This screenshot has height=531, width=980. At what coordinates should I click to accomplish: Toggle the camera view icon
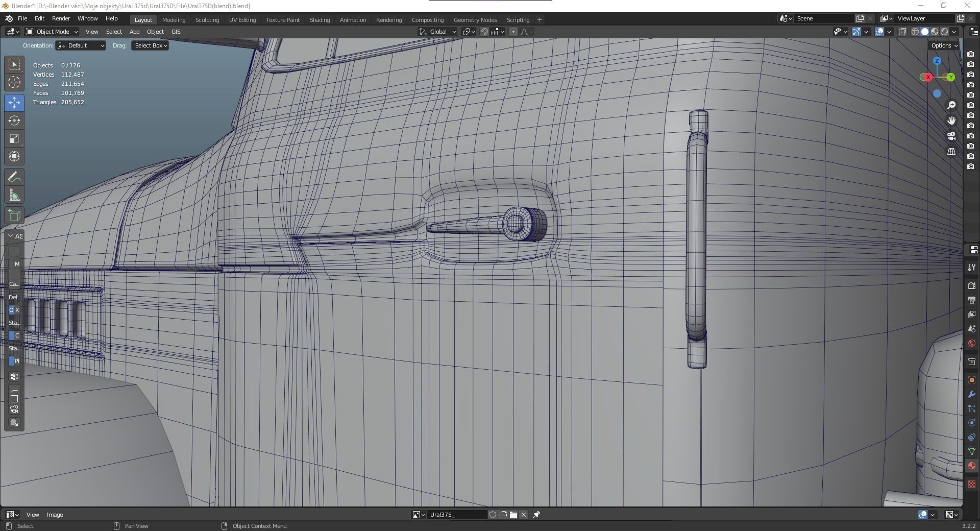[951, 136]
